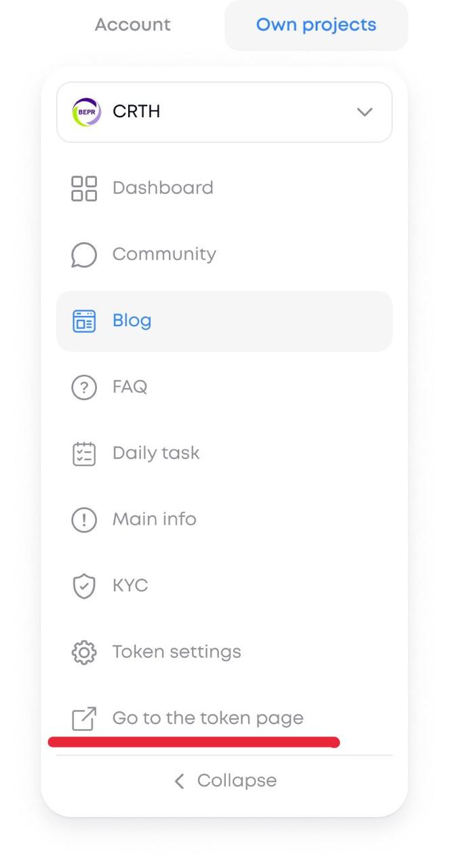Open the Daily task page

[156, 453]
